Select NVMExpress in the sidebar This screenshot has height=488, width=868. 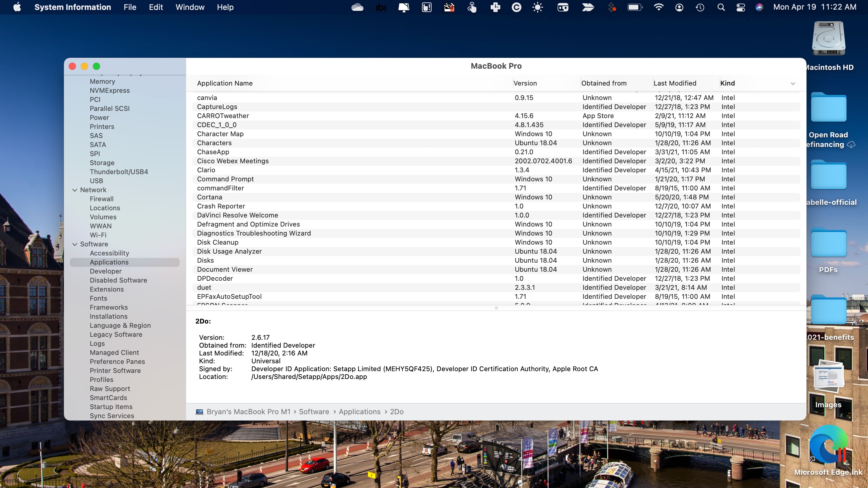coord(109,91)
